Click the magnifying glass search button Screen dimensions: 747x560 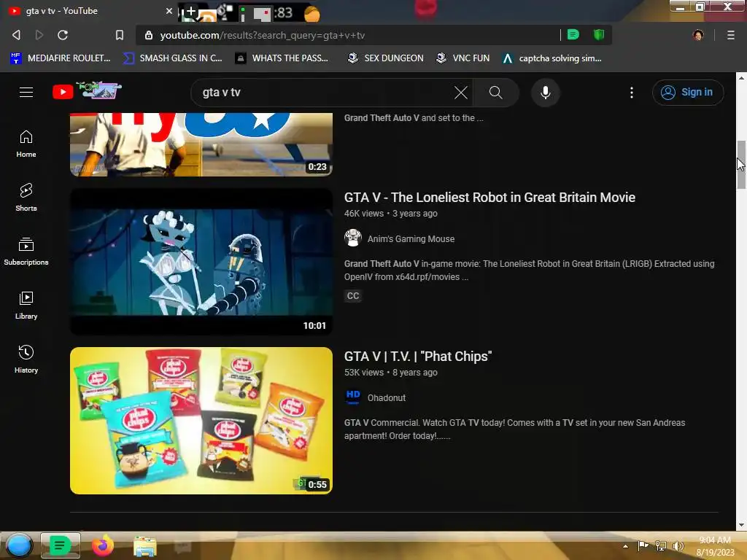[495, 93]
